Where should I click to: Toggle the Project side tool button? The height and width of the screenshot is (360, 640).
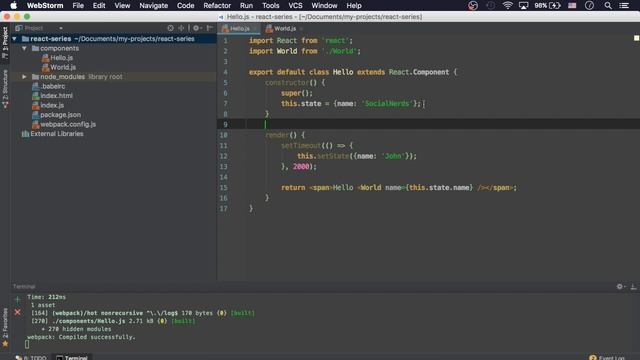[5, 42]
